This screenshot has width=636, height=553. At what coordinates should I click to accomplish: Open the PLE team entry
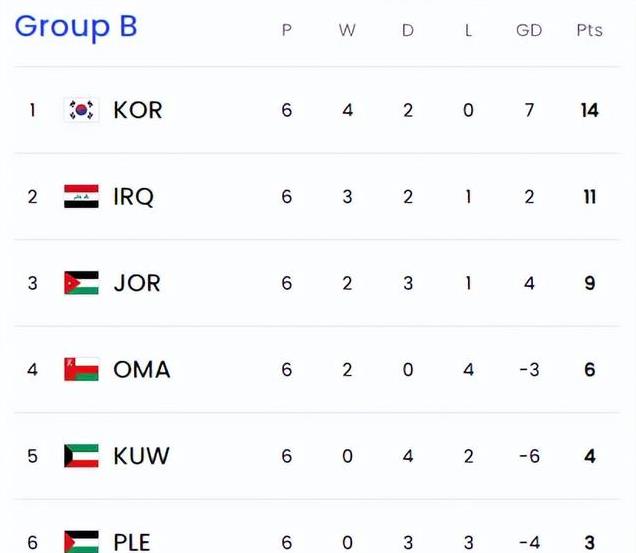pos(132,542)
